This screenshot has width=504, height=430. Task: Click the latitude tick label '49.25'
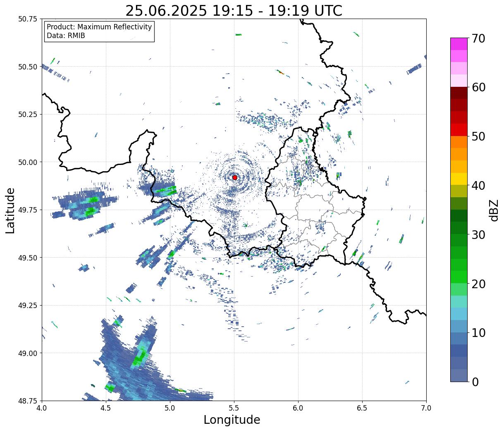pos(28,306)
